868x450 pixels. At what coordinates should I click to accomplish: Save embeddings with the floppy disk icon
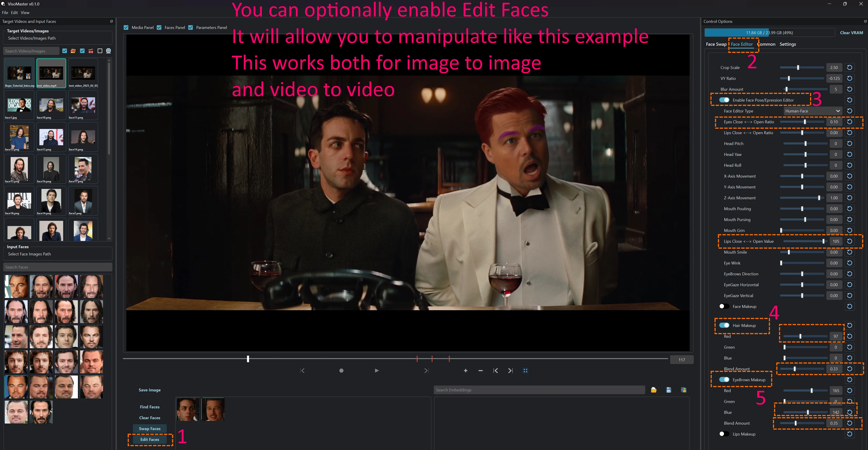point(669,390)
